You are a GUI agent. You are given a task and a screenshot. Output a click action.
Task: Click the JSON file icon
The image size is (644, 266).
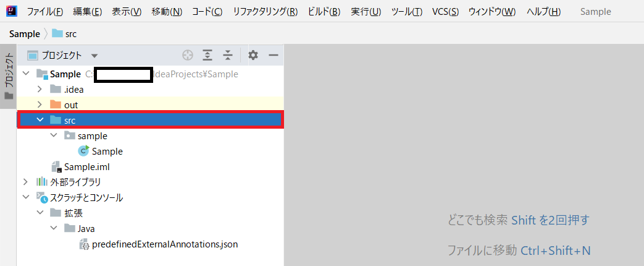coord(84,244)
